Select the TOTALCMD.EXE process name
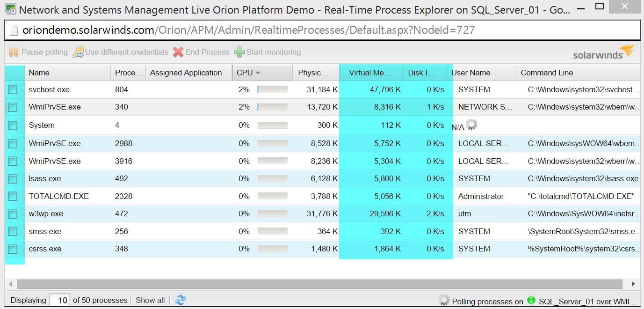644x309 pixels. (59, 196)
